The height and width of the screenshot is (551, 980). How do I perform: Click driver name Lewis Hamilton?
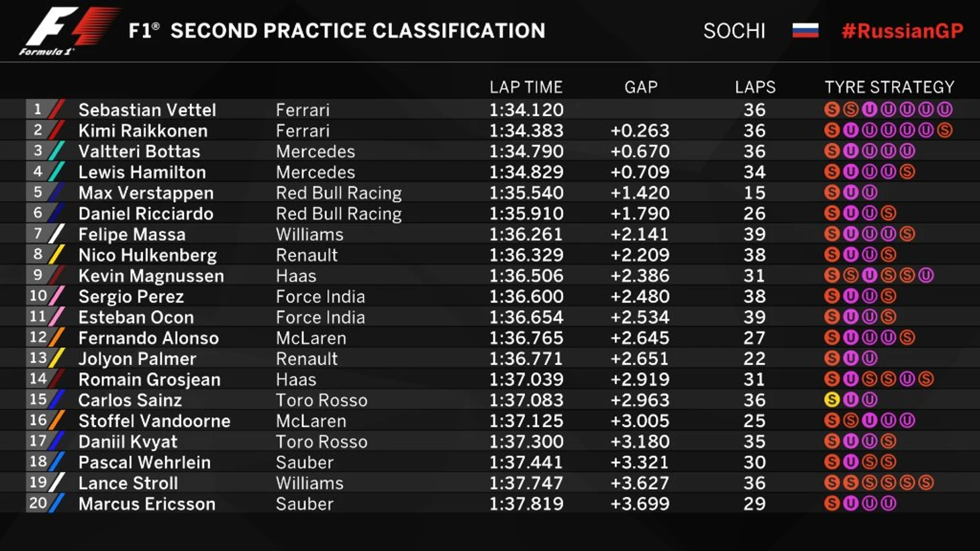(142, 172)
